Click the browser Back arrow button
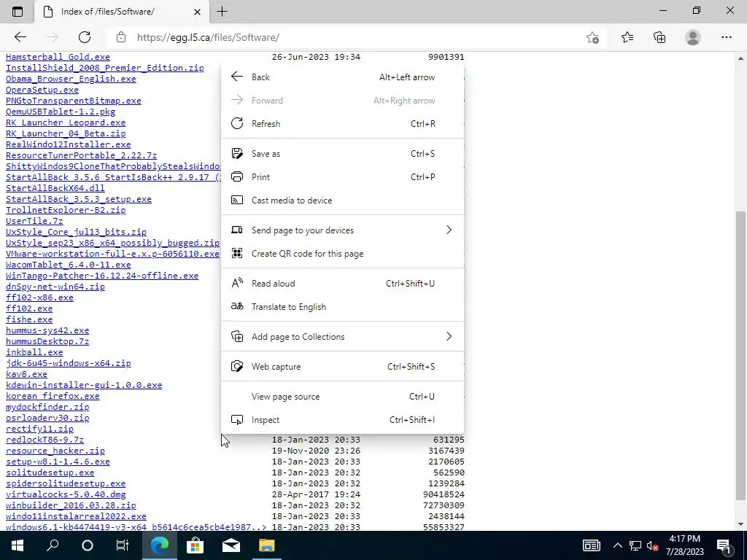The width and height of the screenshot is (747, 560). click(x=20, y=37)
